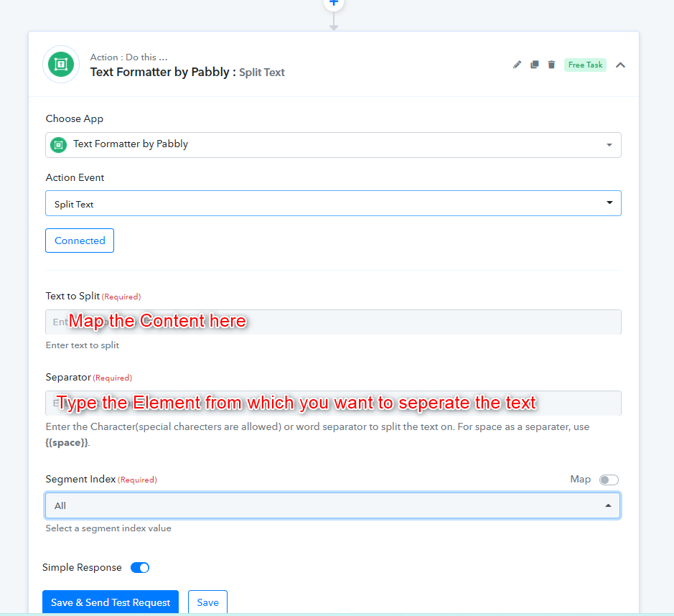This screenshot has height=616, width=674.
Task: Focus the Text to Split input field
Action: (333, 322)
